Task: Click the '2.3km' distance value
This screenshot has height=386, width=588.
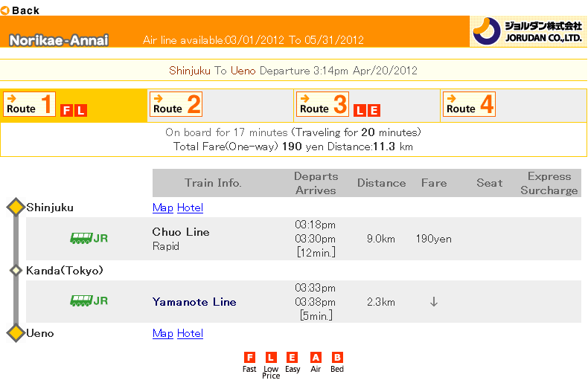Action: pyautogui.click(x=381, y=302)
